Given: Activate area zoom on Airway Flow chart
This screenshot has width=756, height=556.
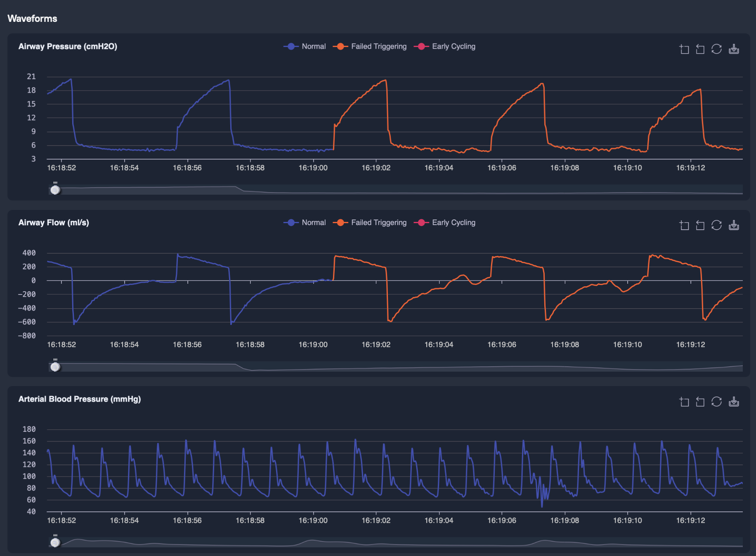Looking at the screenshot, I should click(684, 225).
